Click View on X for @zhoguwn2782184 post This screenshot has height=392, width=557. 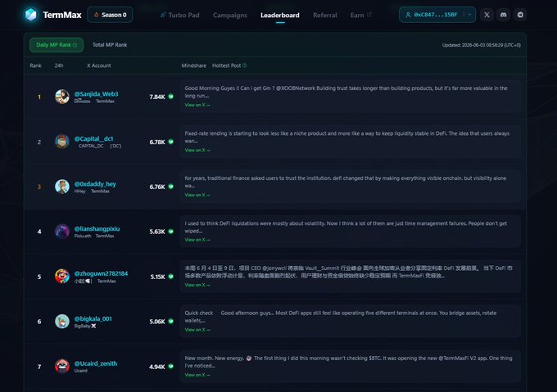(197, 285)
